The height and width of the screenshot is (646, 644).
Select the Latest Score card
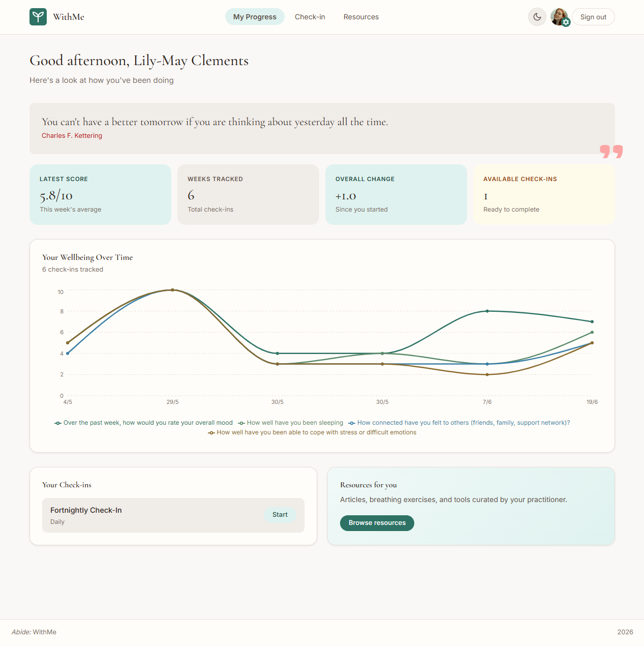point(100,194)
